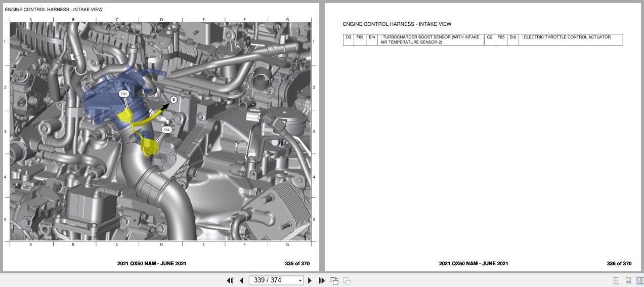Select the two-page facing view layout
Image resolution: width=644 pixels, height=287 pixels.
(640, 280)
